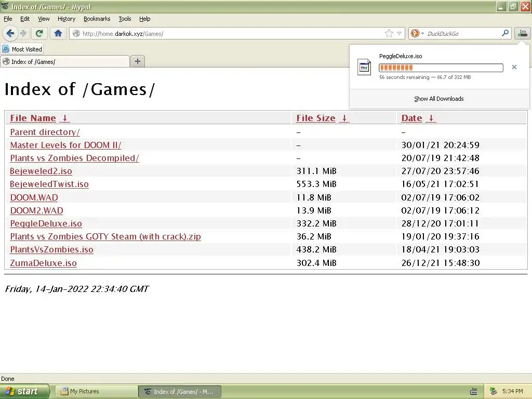Click the system tray network icon
Screen dimensions: 532x399
(493, 392)
